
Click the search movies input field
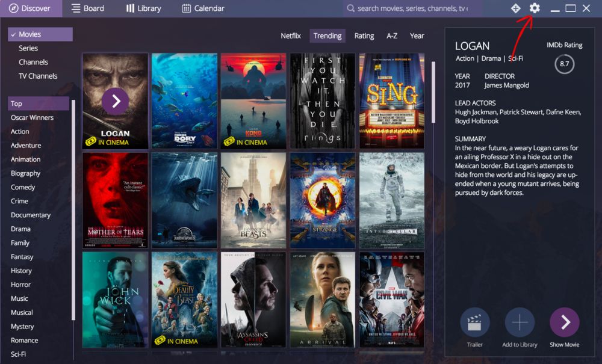413,8
